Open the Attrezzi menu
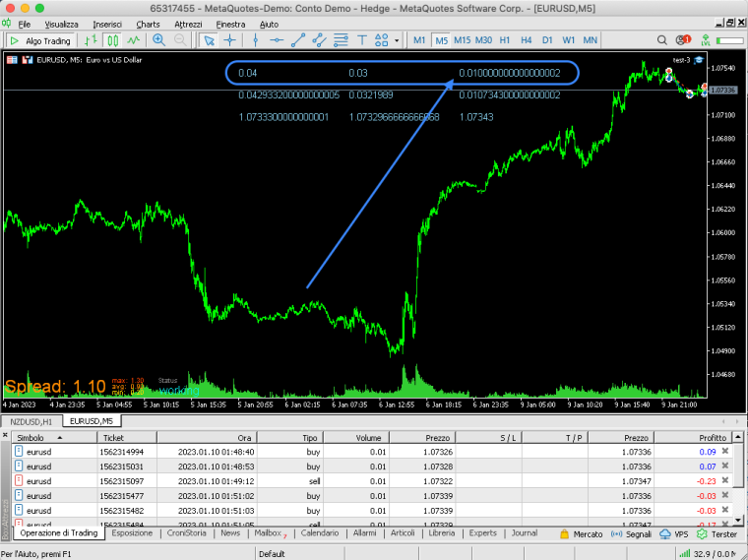Image resolution: width=748 pixels, height=560 pixels. click(188, 24)
